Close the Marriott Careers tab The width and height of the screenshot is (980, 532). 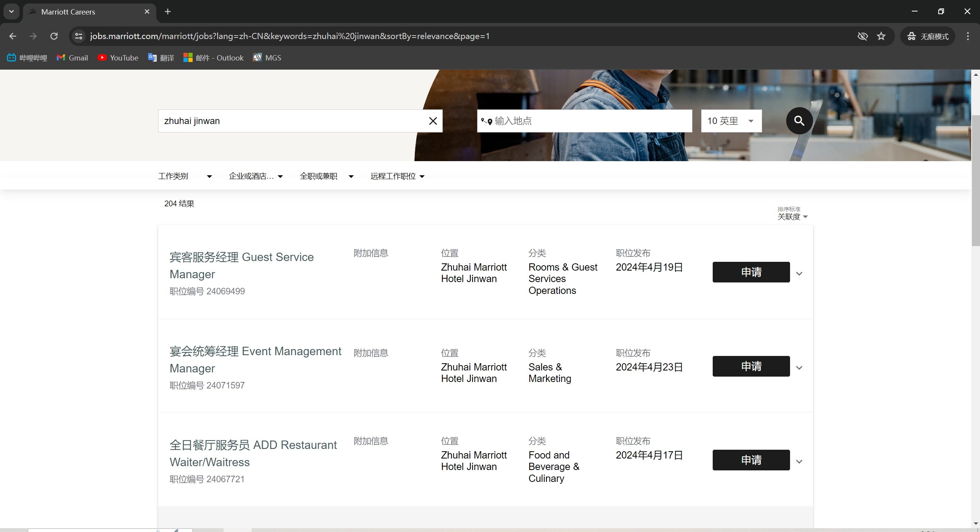(147, 11)
